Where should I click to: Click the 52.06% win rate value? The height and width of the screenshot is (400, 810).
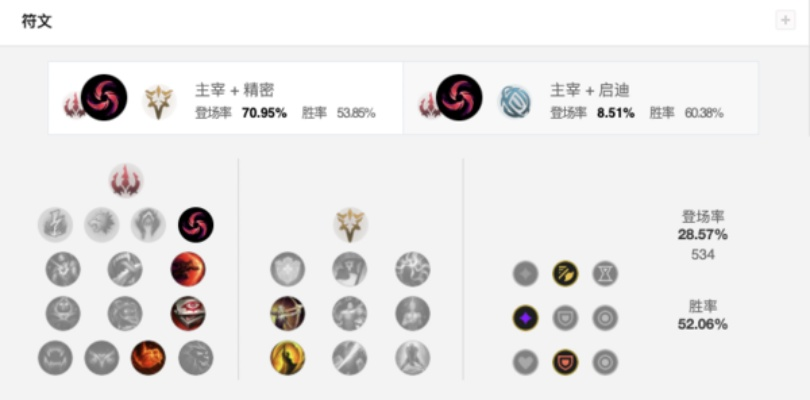(703, 325)
